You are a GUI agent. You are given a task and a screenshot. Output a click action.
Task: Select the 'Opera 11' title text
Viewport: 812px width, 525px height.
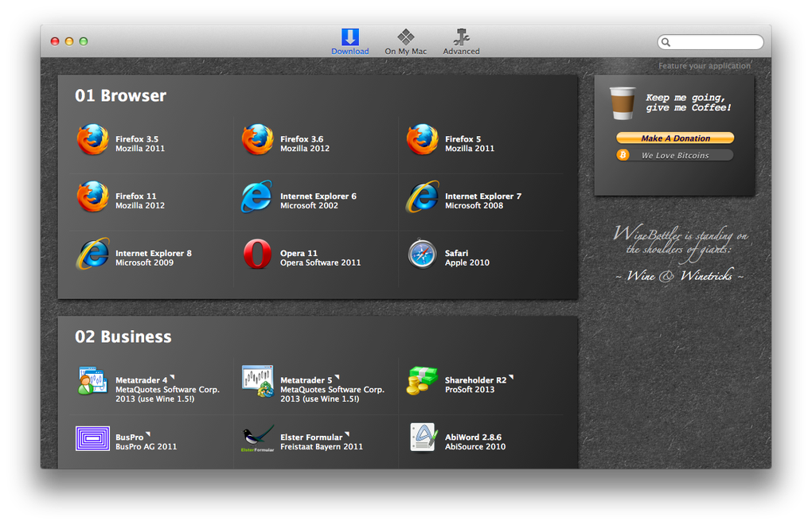(x=299, y=253)
